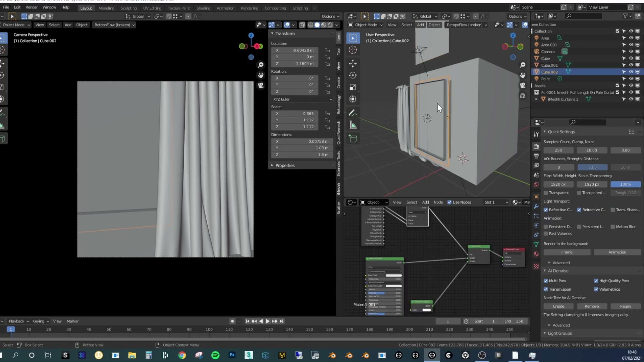Click zoom magnifier in camera viewport
This screenshot has height=362, width=644.
point(261,65)
